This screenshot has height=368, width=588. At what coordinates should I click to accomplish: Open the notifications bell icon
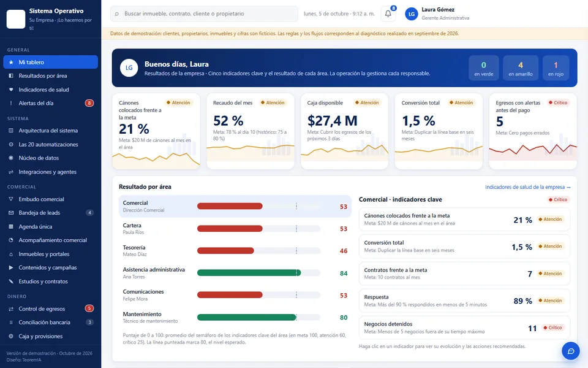click(388, 14)
